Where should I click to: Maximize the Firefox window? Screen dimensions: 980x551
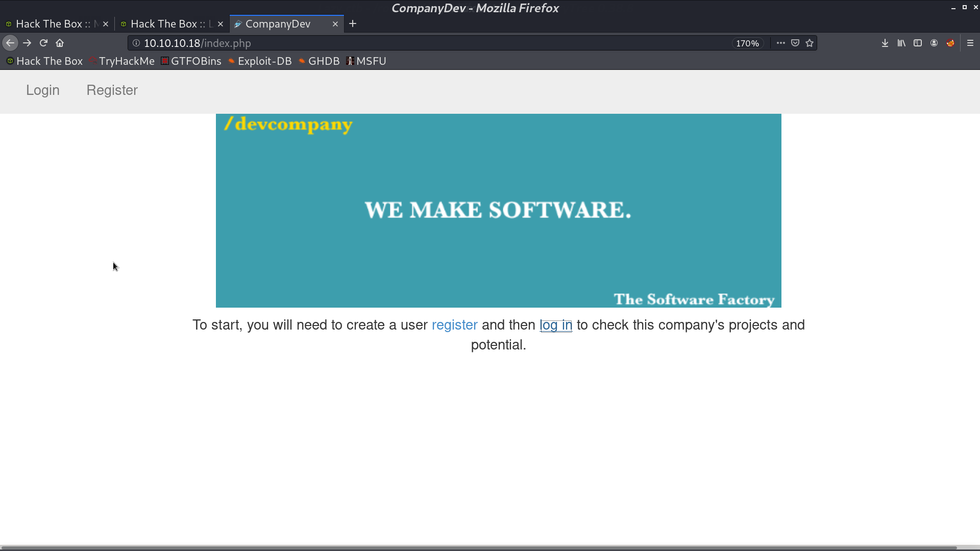click(x=964, y=8)
